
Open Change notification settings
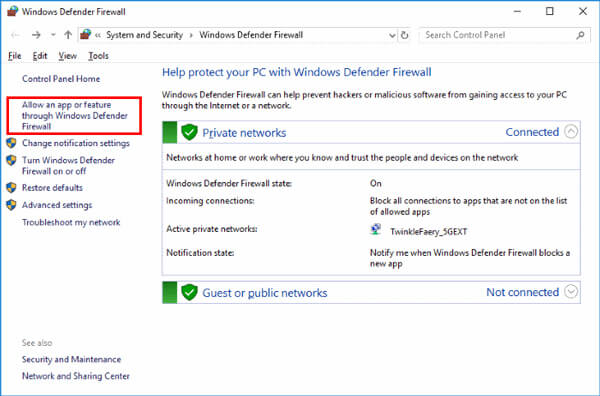[76, 143]
